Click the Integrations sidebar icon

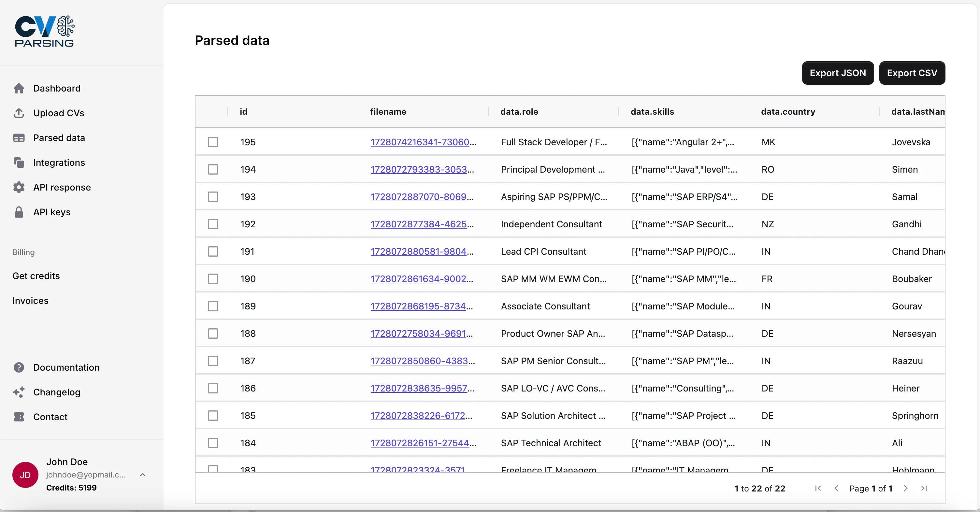19,162
